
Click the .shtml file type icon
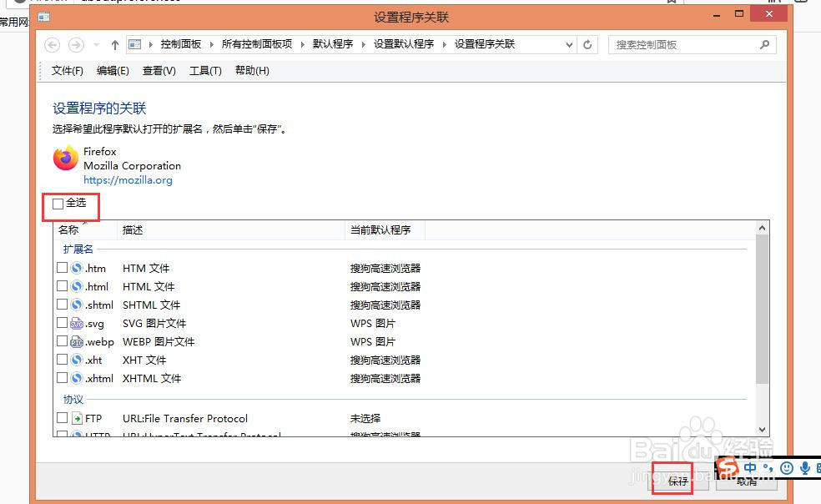[x=77, y=305]
